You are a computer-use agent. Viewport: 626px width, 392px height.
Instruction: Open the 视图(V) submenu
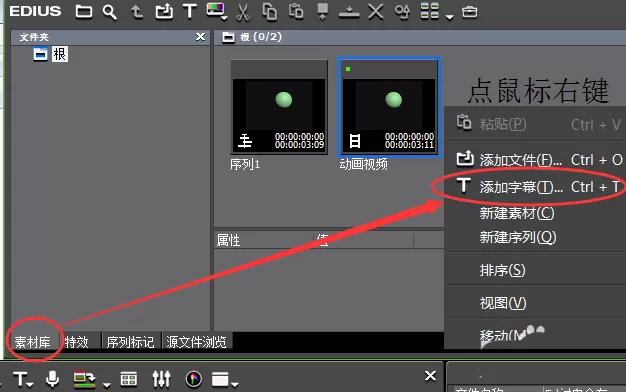(535, 303)
